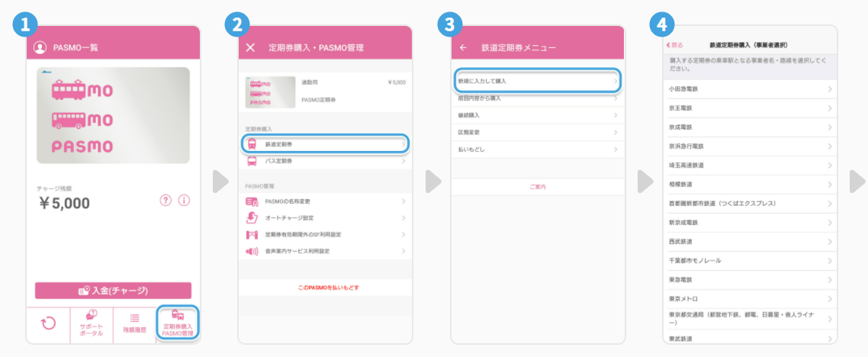
Task: Tap the ¥5,000 charge balance amount
Action: click(x=64, y=204)
